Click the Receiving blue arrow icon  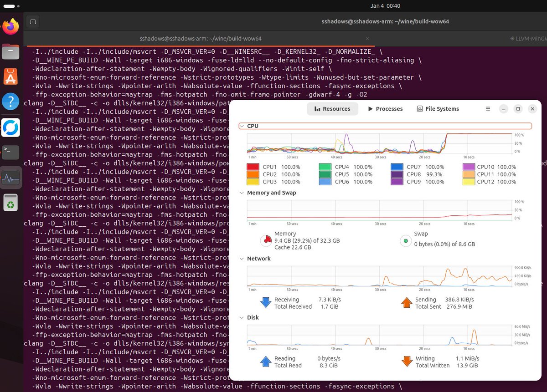(x=265, y=303)
